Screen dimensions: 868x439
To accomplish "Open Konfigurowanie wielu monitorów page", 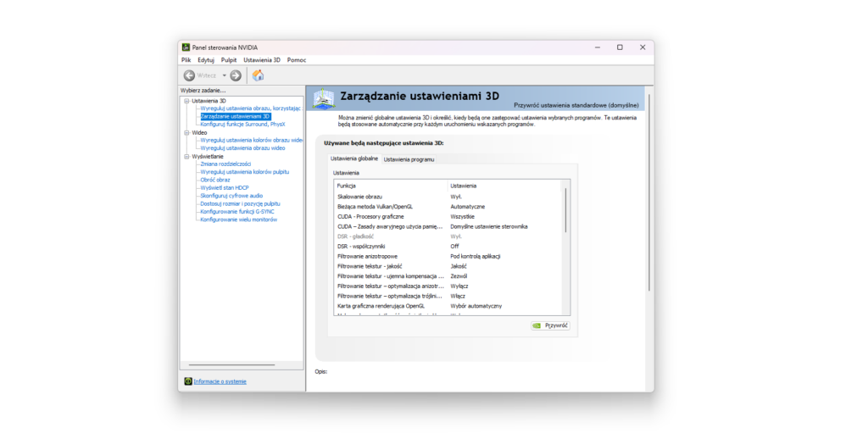I will [238, 219].
